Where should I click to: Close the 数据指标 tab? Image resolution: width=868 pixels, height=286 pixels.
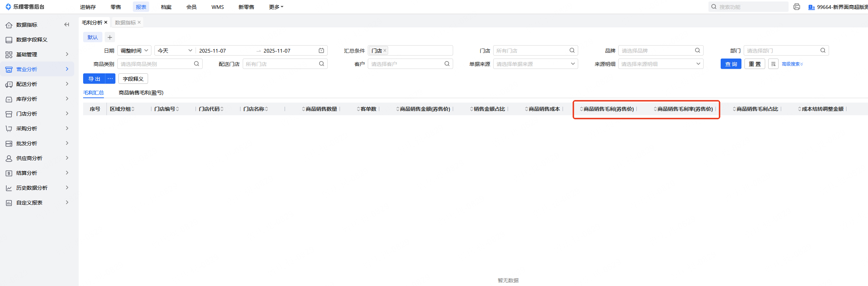pos(139,22)
